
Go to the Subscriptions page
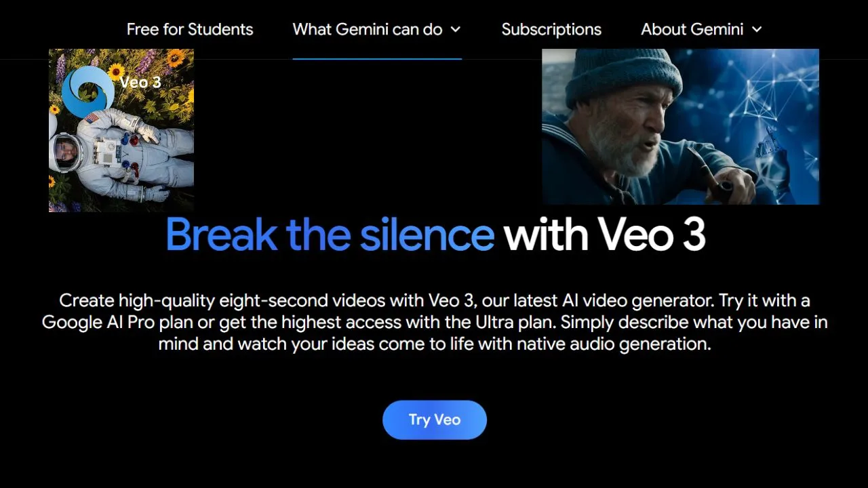click(551, 29)
